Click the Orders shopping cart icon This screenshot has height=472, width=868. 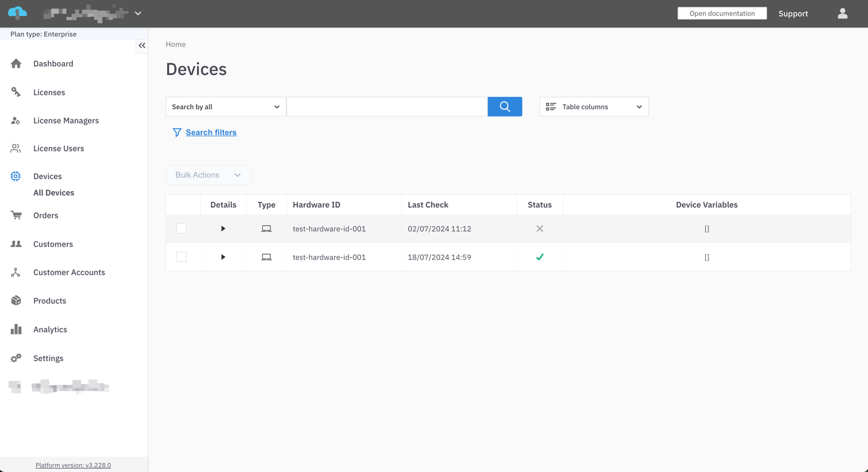click(16, 215)
